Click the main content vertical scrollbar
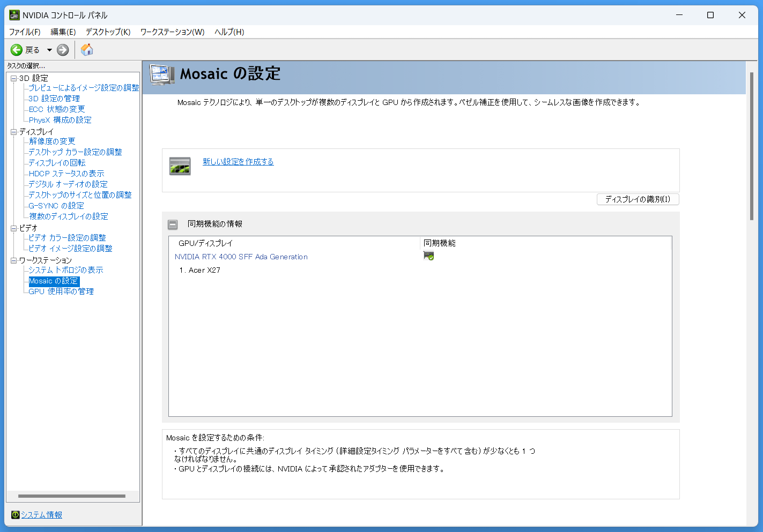 pos(752,146)
